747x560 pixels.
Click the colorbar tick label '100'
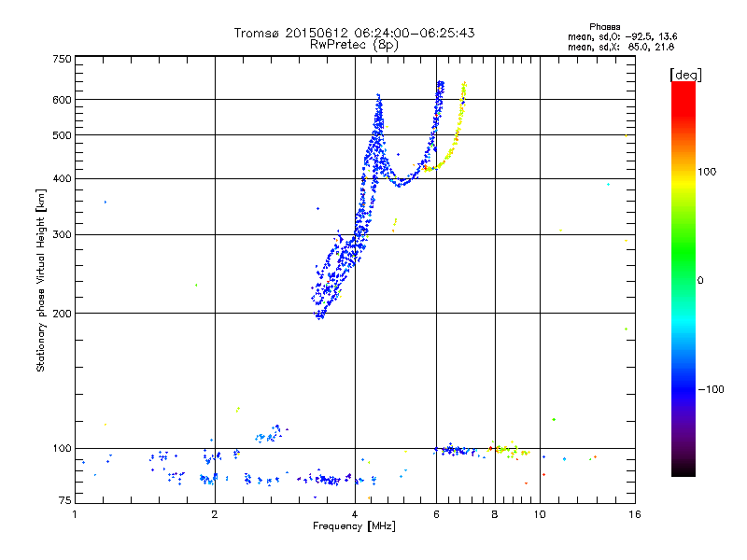point(707,172)
